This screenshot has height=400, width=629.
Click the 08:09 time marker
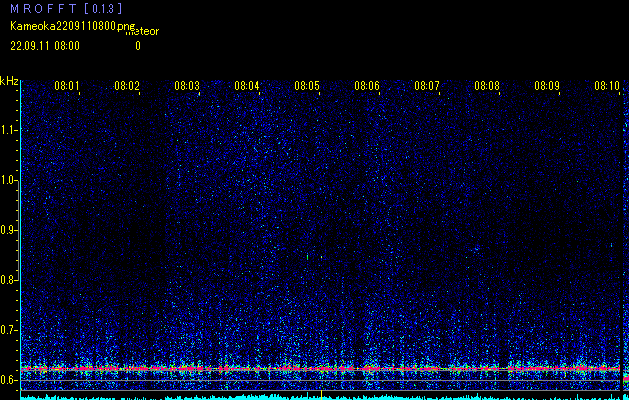(x=547, y=86)
